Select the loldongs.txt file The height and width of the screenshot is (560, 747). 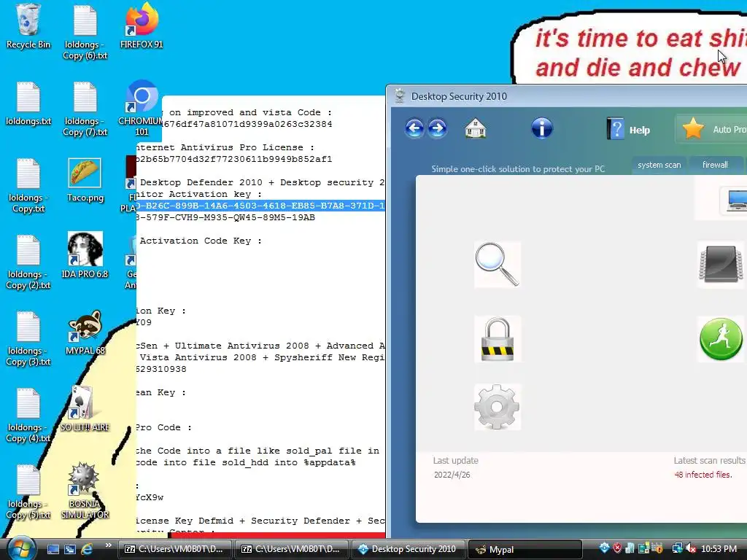click(28, 104)
